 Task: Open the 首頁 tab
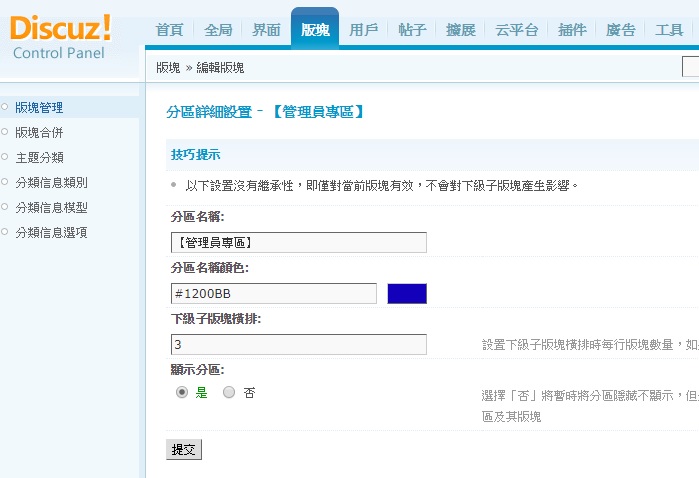tap(169, 30)
